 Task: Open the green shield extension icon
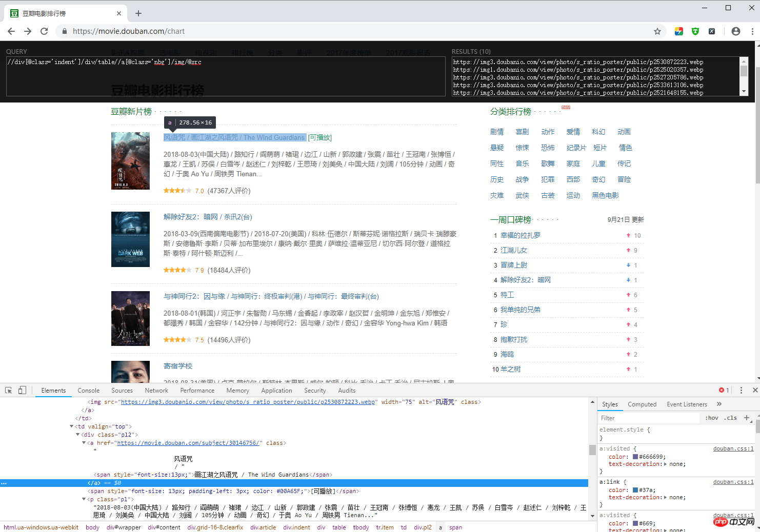pos(695,31)
